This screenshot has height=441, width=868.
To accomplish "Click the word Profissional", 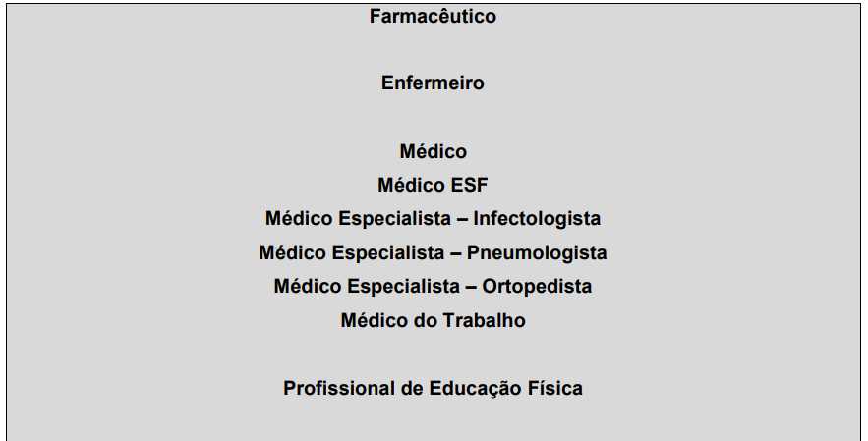I will 339,388.
